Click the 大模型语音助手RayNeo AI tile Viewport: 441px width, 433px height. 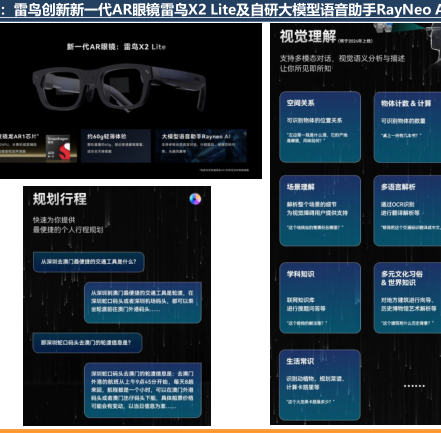[x=201, y=146]
